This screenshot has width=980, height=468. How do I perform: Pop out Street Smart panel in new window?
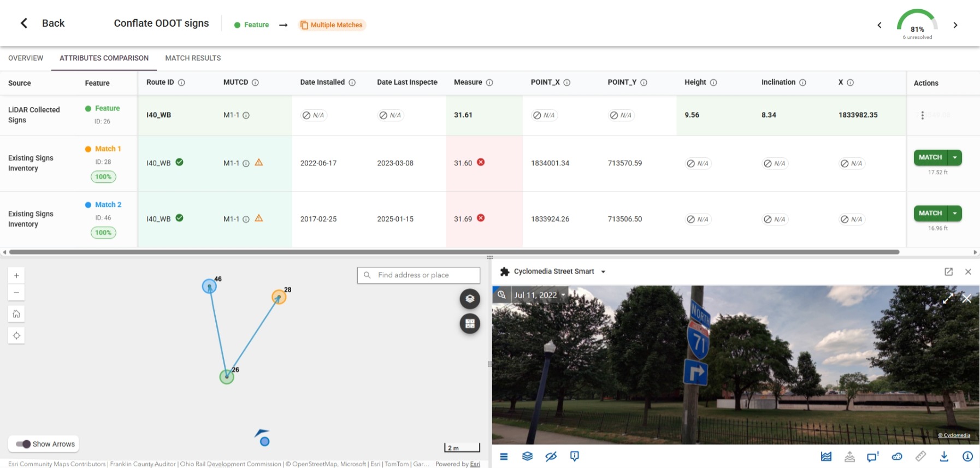(948, 271)
